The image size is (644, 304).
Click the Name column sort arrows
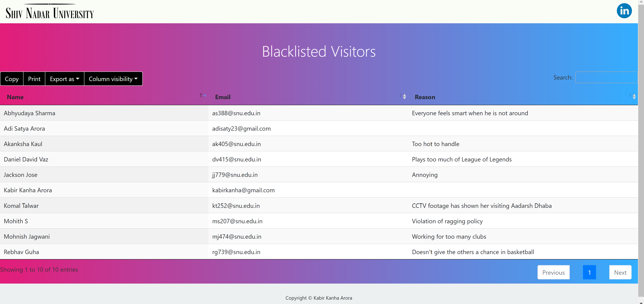point(202,96)
